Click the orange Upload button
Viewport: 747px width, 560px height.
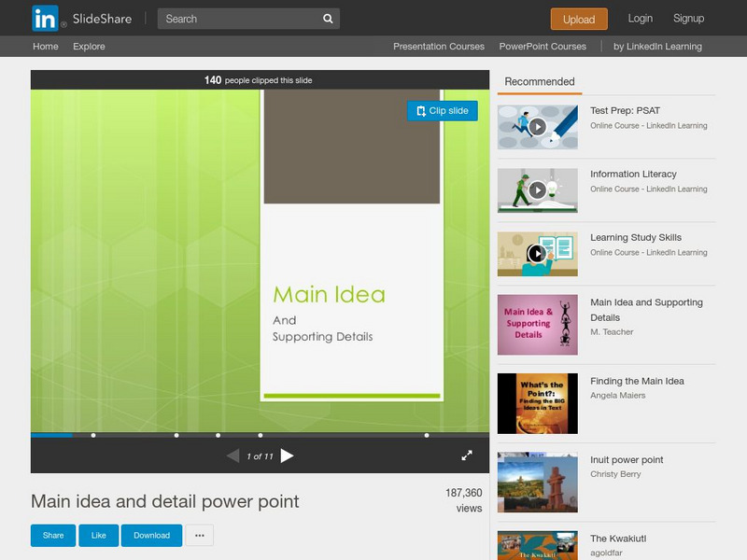pos(578,19)
